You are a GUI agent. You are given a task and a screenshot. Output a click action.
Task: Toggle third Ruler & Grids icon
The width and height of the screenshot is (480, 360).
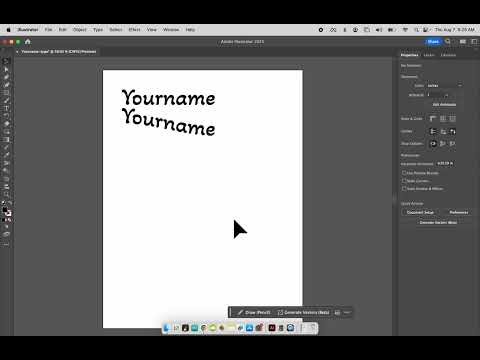pos(452,119)
